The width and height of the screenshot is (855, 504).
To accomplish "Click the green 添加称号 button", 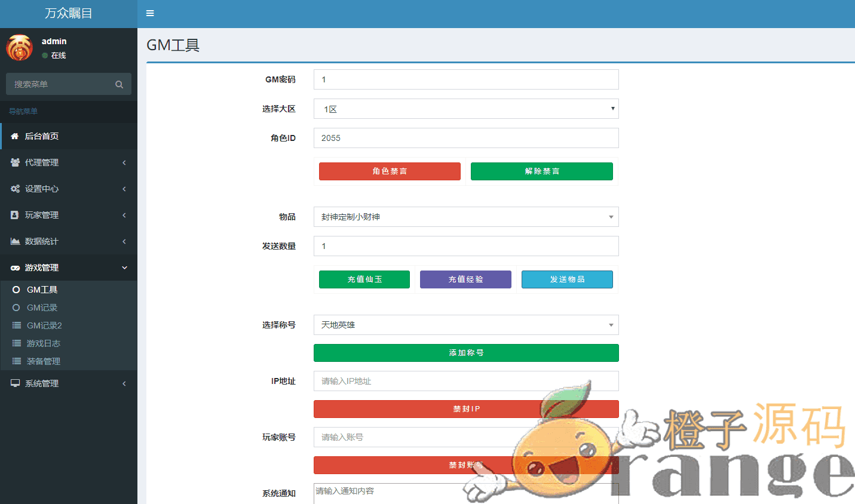I will (465, 353).
